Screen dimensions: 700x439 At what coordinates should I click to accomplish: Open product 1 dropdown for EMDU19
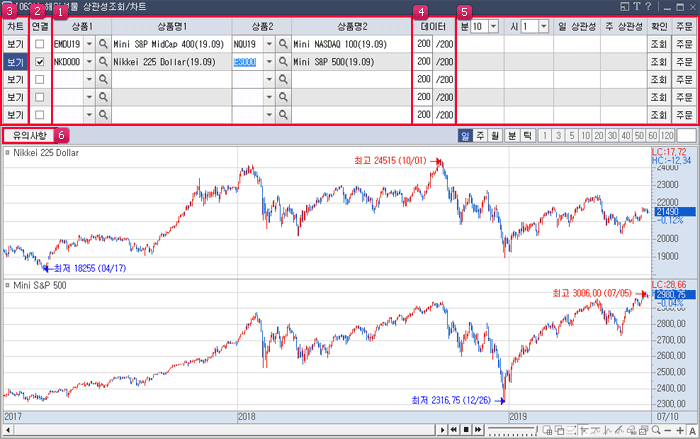click(x=89, y=44)
